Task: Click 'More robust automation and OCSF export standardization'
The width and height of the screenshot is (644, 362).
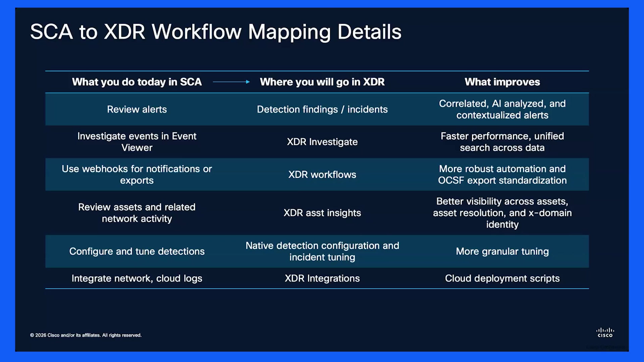Action: point(502,174)
